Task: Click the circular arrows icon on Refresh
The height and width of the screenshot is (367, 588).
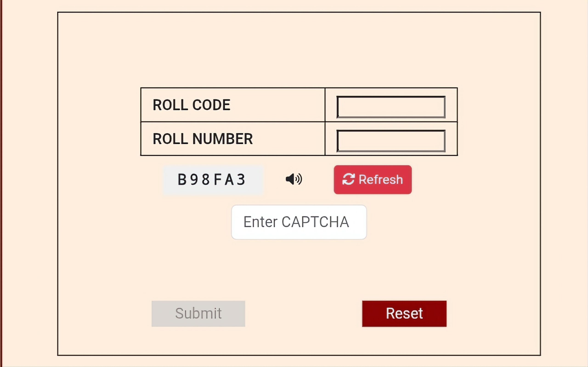Action: (x=348, y=179)
